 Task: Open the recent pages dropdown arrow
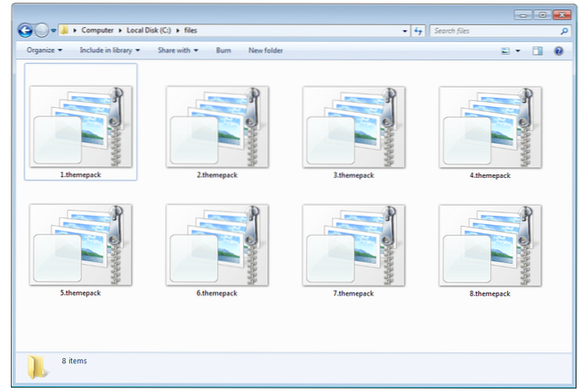54,30
